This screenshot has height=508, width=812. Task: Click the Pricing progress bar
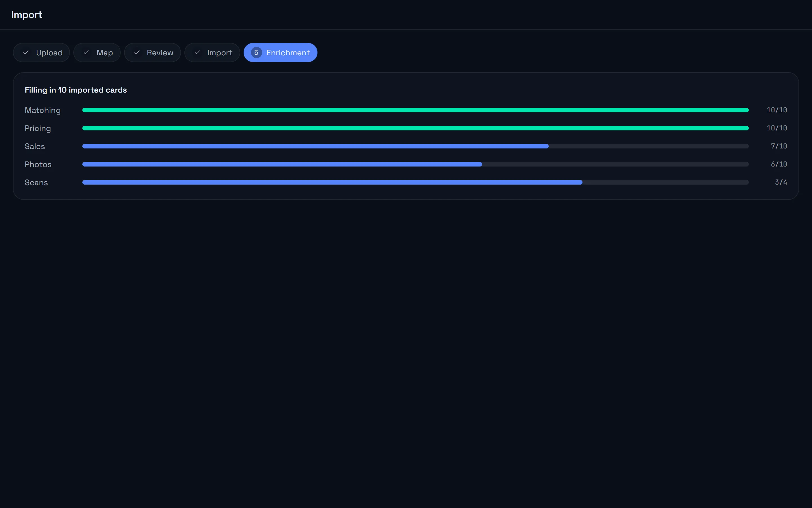coord(415,128)
